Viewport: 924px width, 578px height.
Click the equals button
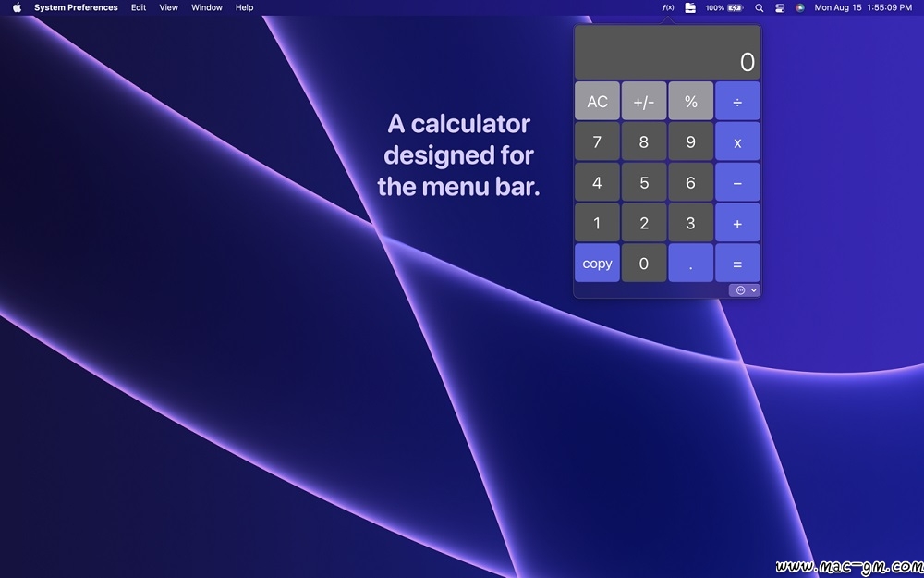point(737,263)
